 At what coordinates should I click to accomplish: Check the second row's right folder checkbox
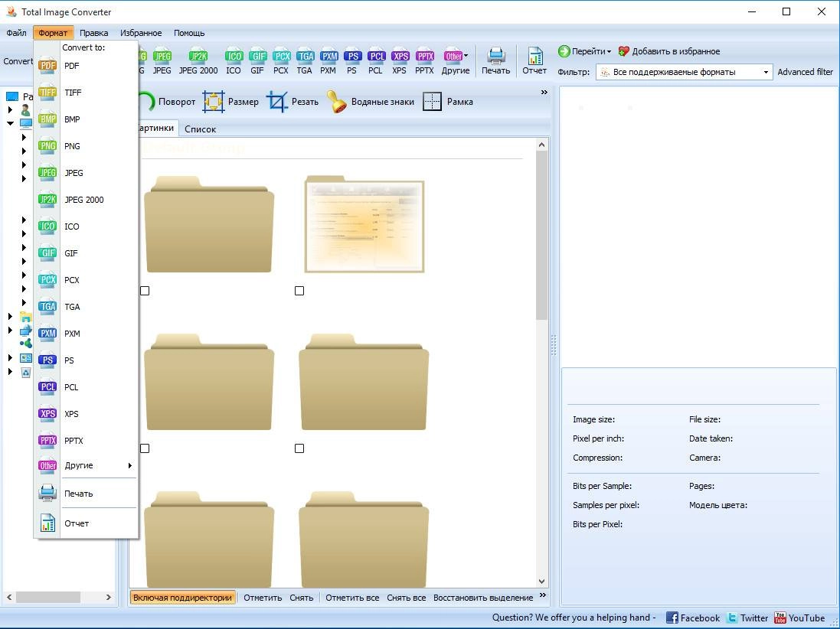pyautogui.click(x=299, y=448)
